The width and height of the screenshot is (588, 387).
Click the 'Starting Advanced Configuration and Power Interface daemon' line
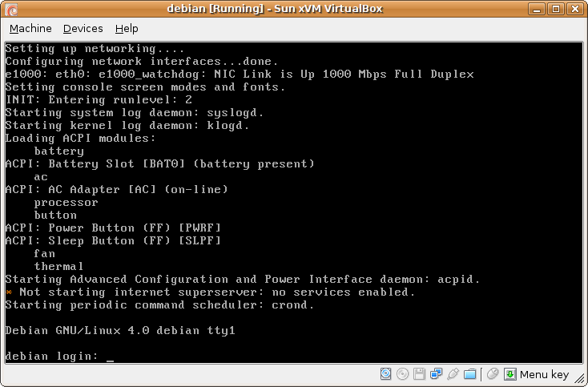pyautogui.click(x=242, y=280)
